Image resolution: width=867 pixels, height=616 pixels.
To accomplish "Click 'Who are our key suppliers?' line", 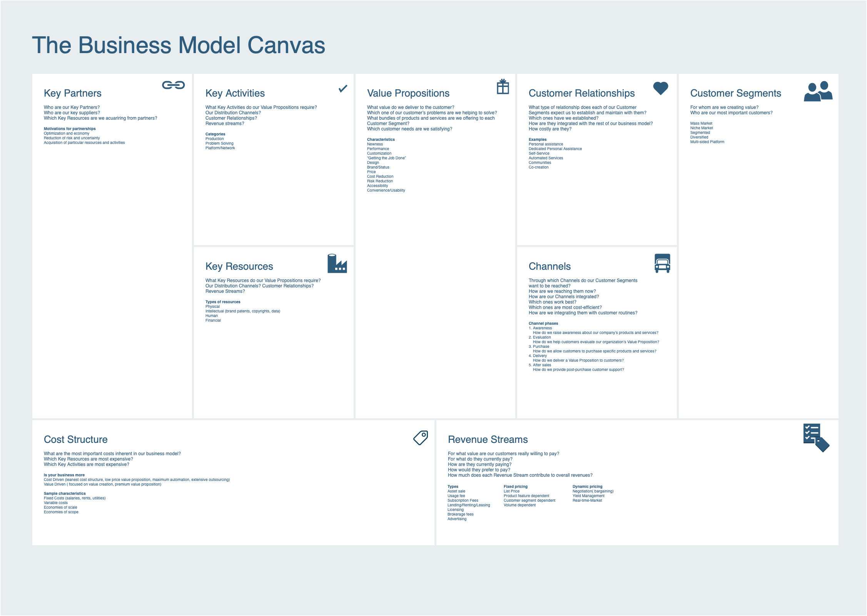I will 72,113.
